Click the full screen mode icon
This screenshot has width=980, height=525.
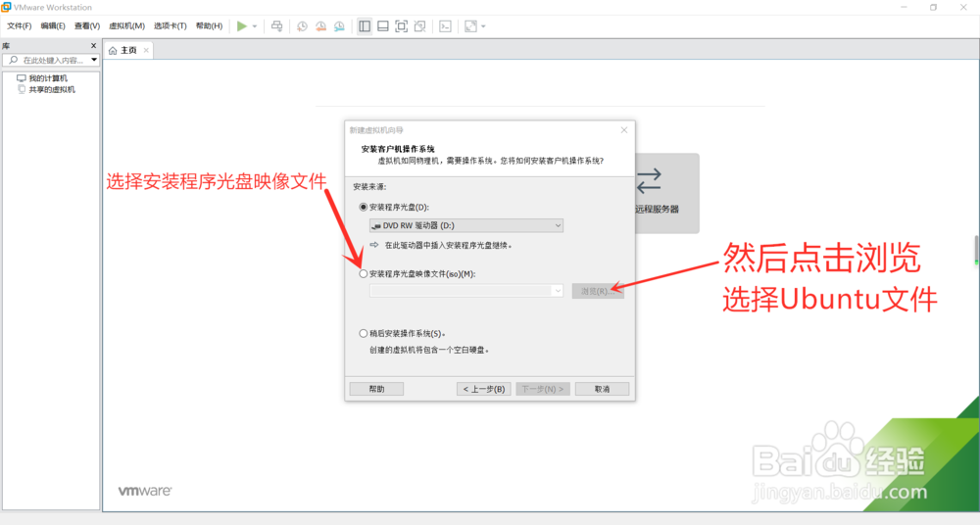[401, 26]
